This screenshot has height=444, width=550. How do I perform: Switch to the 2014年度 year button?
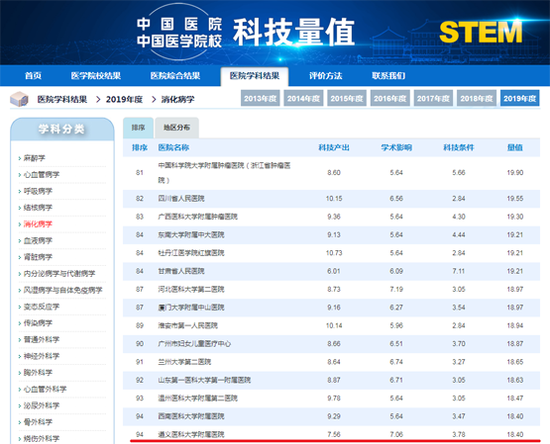point(303,98)
